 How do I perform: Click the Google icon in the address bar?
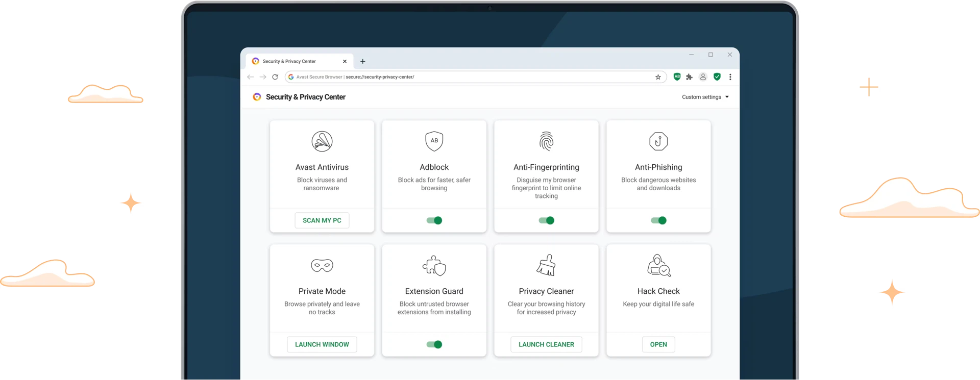tap(291, 77)
